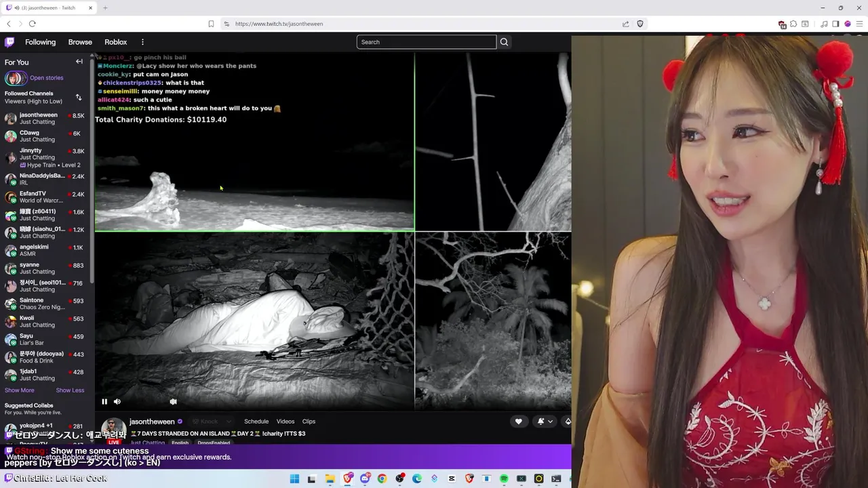Open the browser hamburger menu

coord(859,24)
